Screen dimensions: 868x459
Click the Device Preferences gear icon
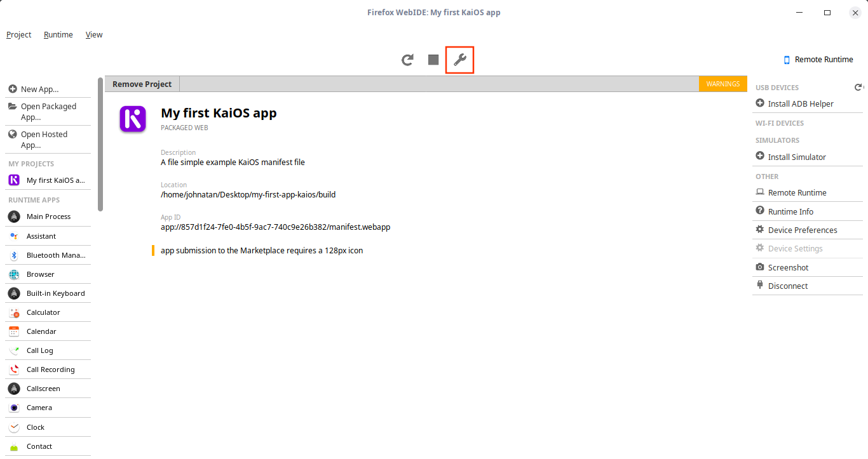pos(760,230)
